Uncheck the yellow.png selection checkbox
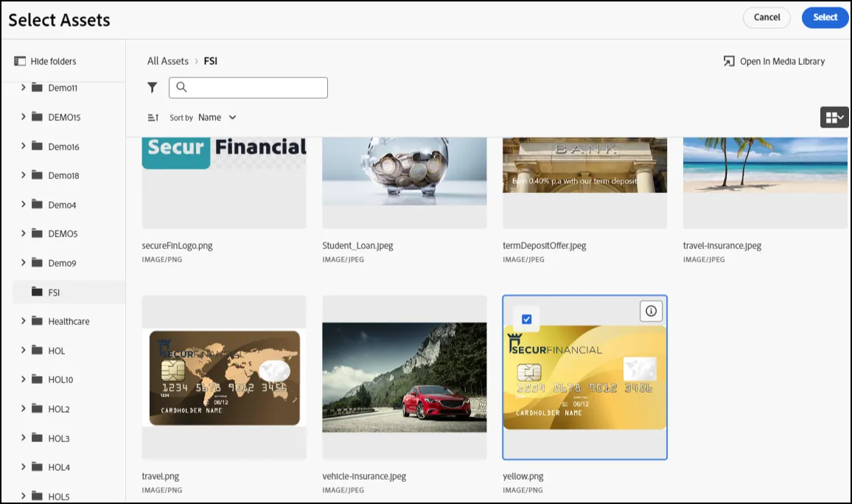 (x=526, y=319)
